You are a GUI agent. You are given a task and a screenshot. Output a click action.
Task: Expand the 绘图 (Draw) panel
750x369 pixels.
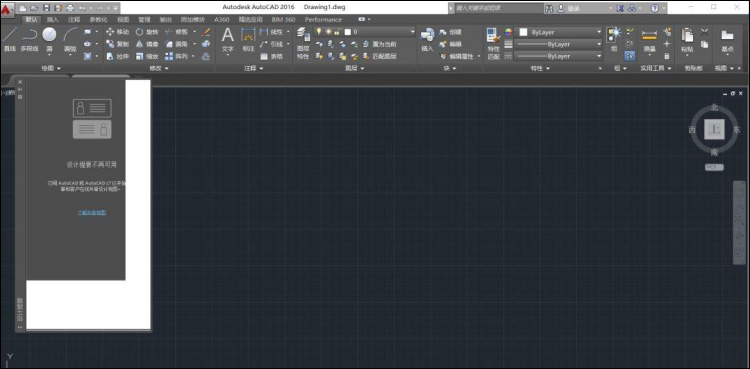[51, 68]
